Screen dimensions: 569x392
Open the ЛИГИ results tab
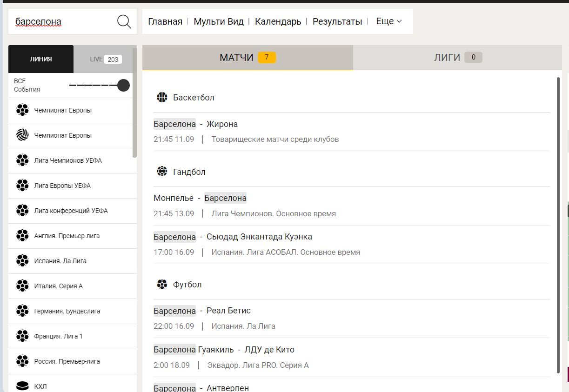[x=457, y=58]
